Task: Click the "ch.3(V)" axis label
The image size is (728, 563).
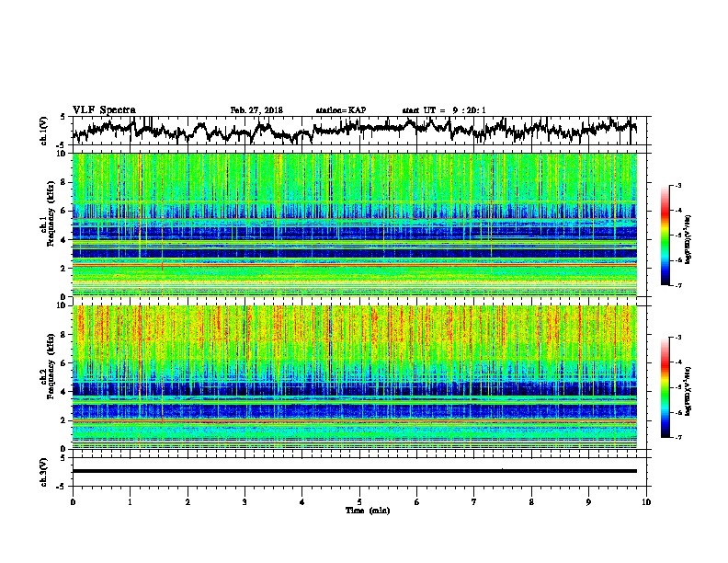Action: 43,472
